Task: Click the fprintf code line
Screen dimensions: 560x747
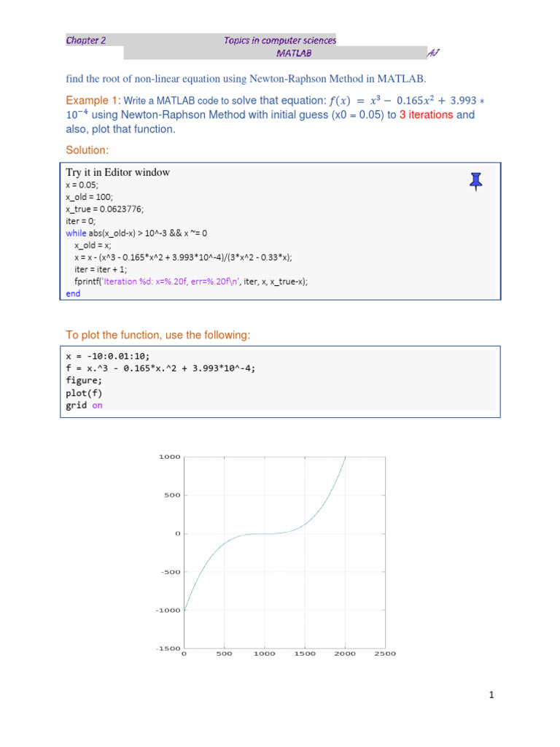Action: point(191,281)
